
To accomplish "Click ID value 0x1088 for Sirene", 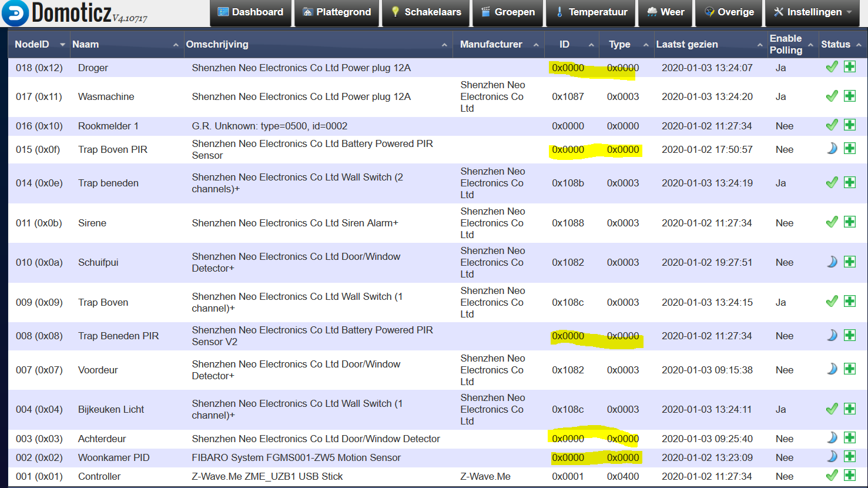I will (x=568, y=223).
